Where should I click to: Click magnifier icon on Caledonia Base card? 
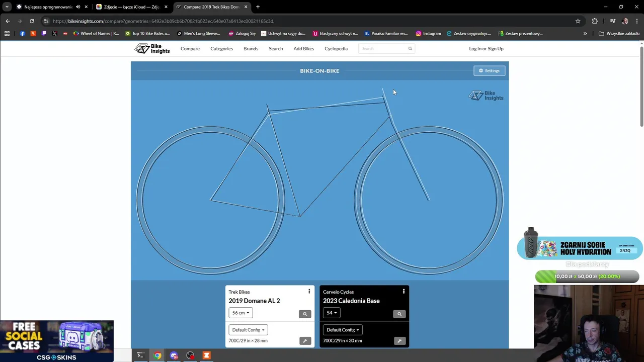399,314
